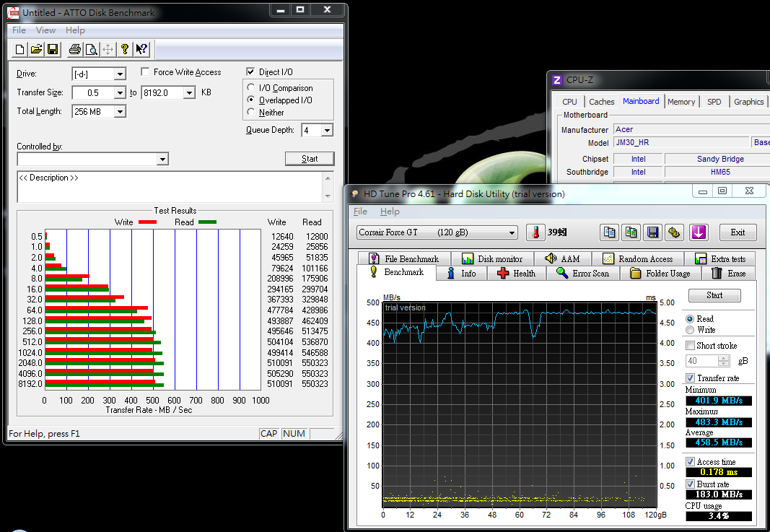770x532 pixels.
Task: Save benchmark with the floppy disk icon in ATTO
Action: click(x=53, y=49)
